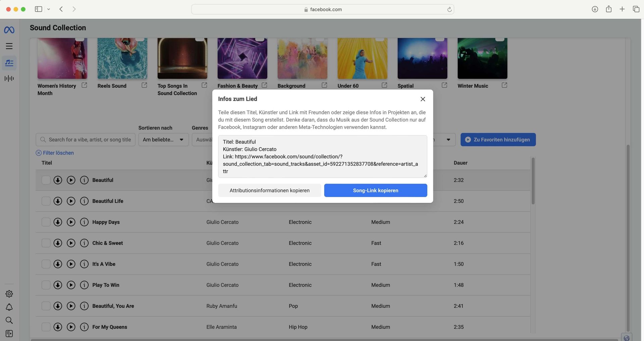Show info for For My Queens
The height and width of the screenshot is (341, 644).
(x=84, y=327)
